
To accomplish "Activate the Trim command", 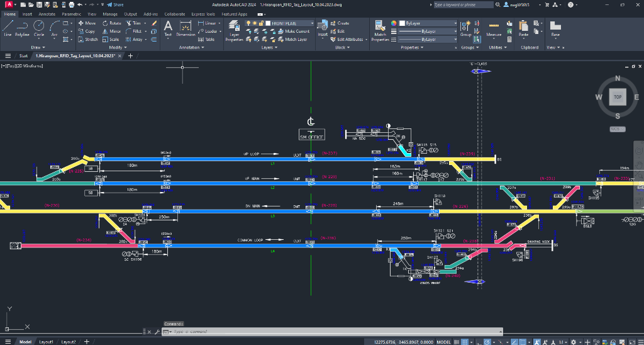I will [x=134, y=23].
